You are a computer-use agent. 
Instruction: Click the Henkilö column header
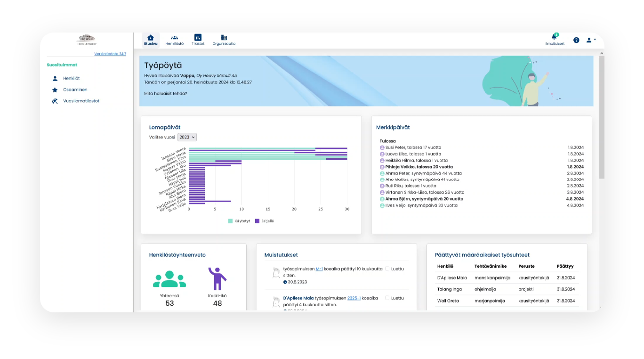click(445, 266)
